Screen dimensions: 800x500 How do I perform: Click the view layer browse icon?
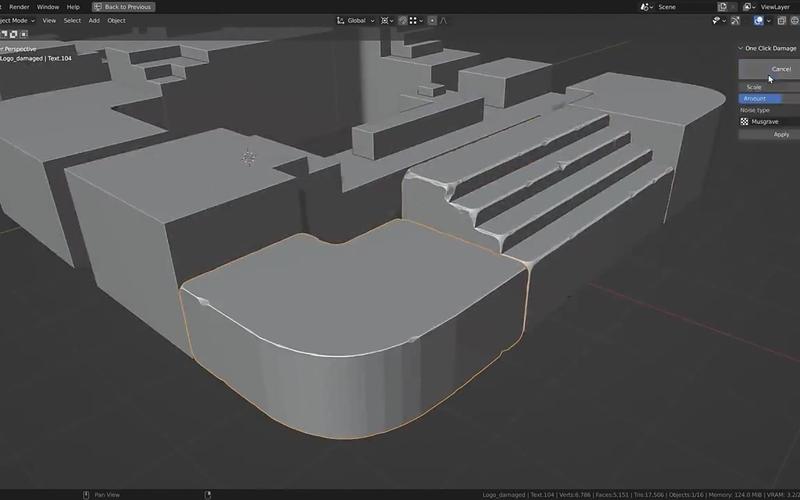748,7
